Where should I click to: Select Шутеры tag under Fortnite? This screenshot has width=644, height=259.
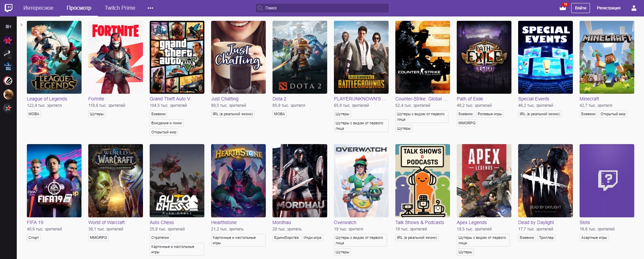(x=97, y=114)
